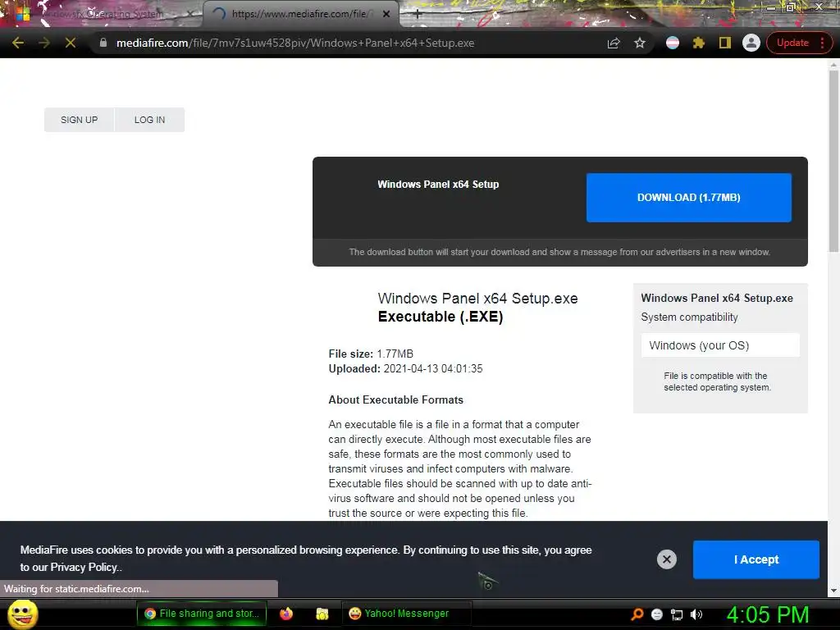
Task: Bookmark this page with the star
Action: 640,43
